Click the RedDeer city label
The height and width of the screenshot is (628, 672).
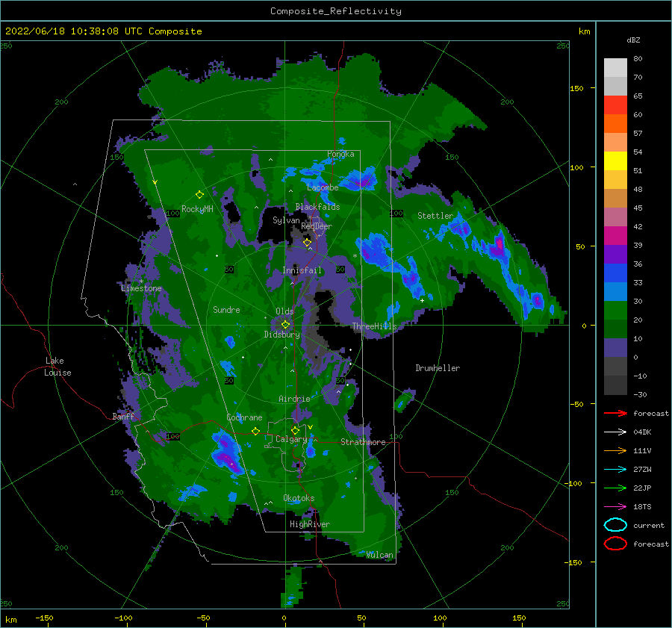tap(317, 226)
